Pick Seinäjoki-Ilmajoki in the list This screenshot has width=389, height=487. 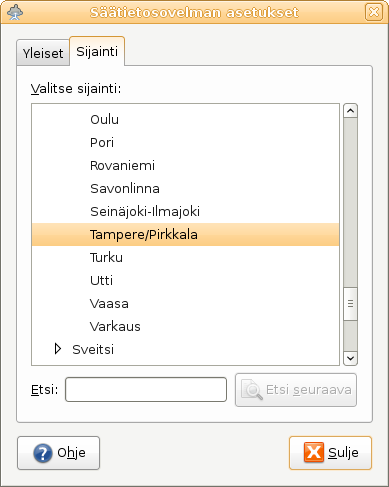tap(185, 211)
